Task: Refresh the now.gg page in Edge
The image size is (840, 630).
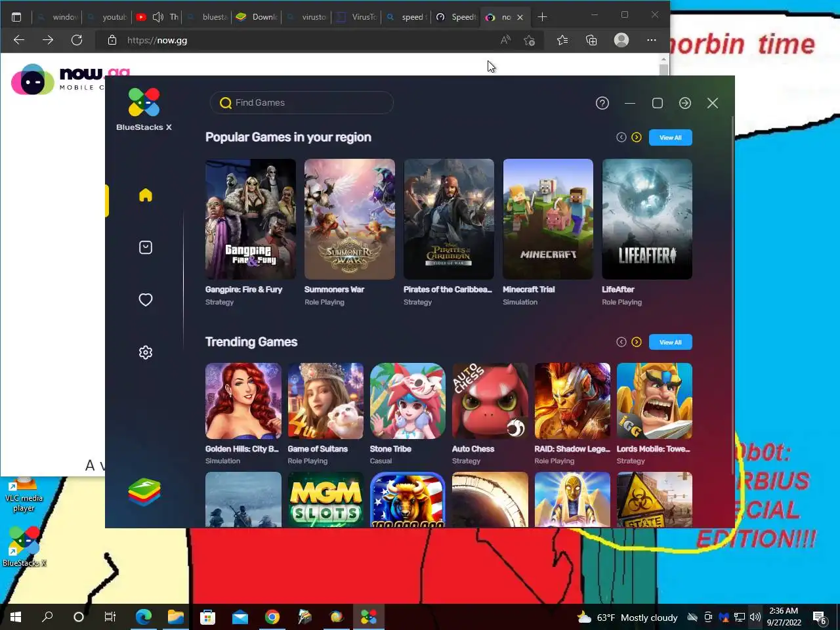Action: coord(77,40)
